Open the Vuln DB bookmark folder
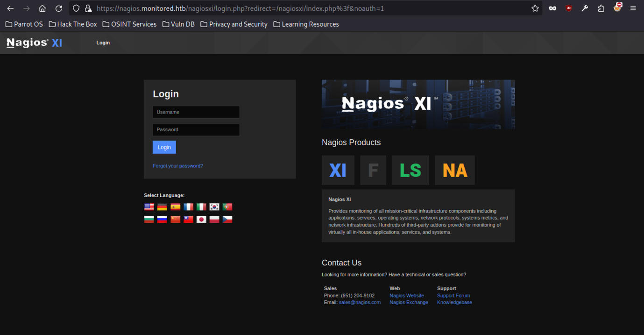 point(178,24)
